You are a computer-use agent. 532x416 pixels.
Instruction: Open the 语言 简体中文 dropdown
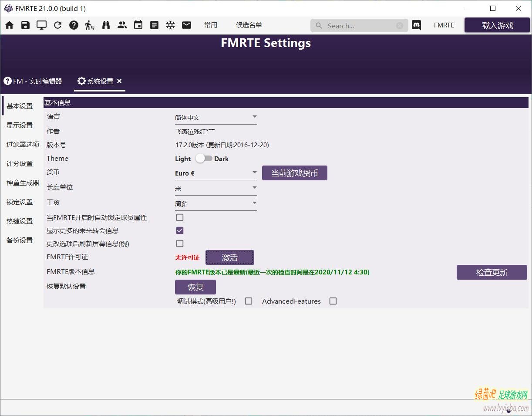216,118
